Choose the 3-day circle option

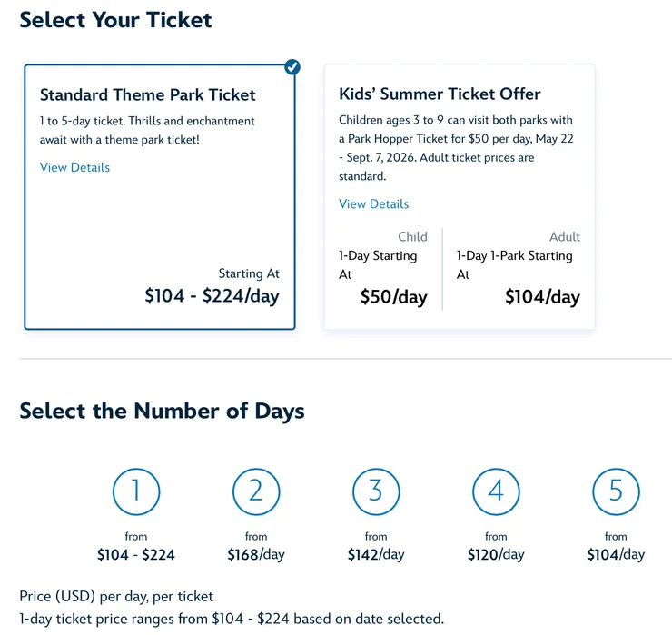376,491
